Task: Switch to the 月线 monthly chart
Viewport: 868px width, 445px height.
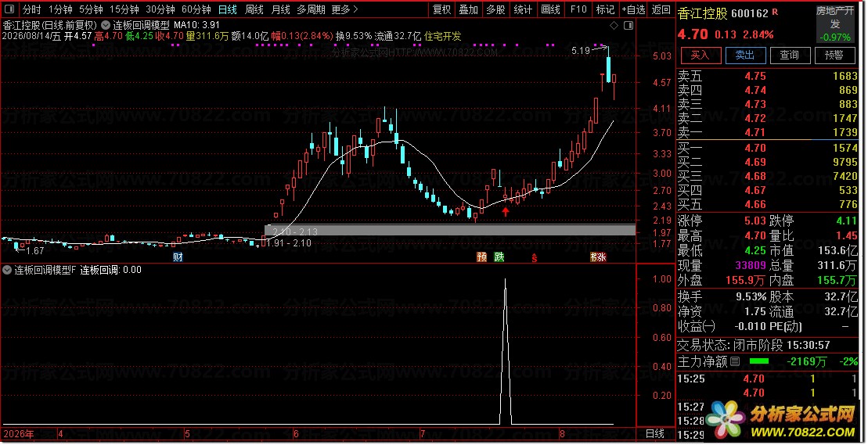Action: (281, 9)
